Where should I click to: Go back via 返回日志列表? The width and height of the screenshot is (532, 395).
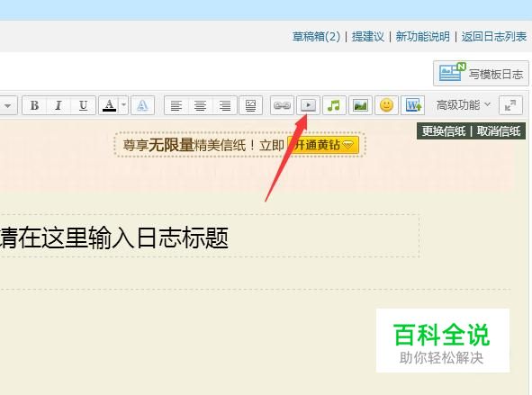click(x=494, y=36)
